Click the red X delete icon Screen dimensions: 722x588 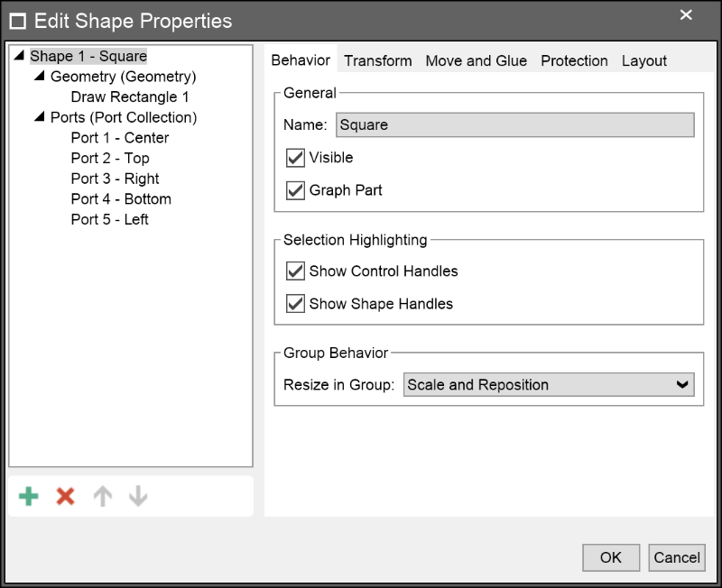point(65,496)
